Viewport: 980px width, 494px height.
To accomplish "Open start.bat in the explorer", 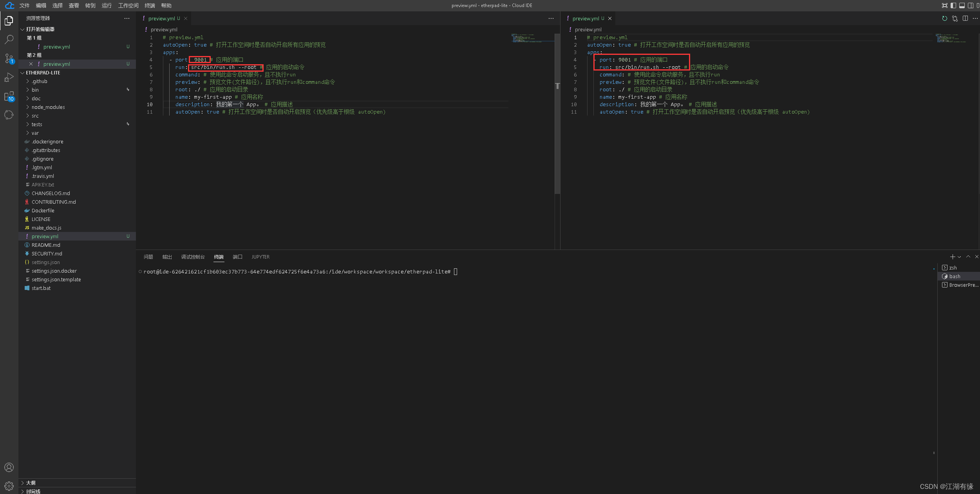I will point(77,288).
